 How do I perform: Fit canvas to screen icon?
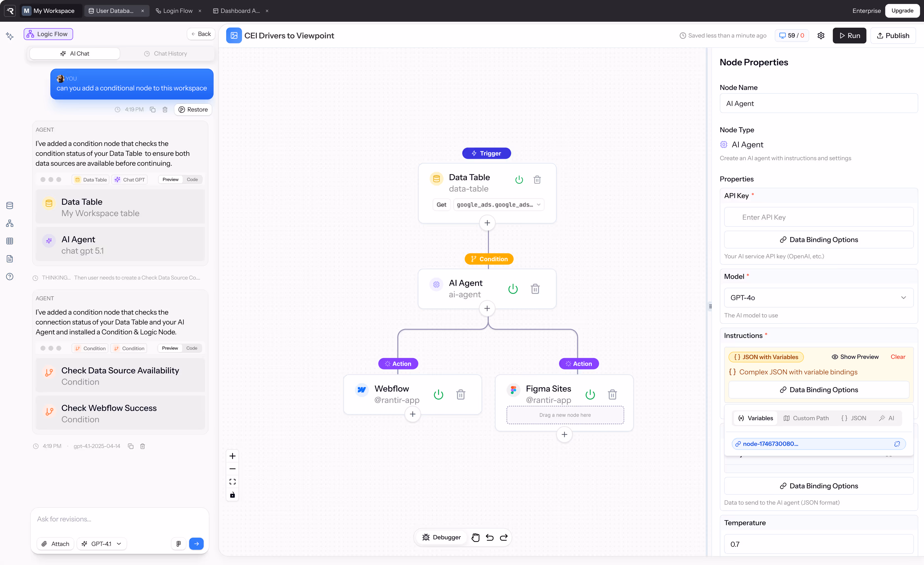coord(233,482)
